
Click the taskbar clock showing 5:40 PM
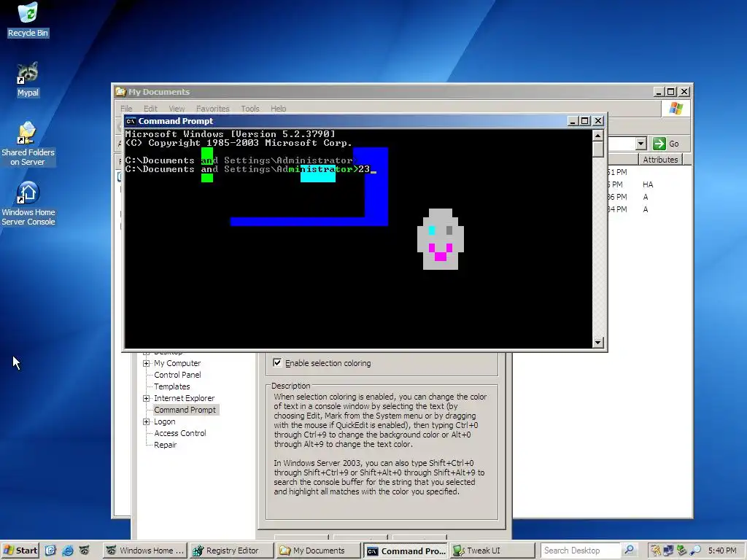point(721,551)
